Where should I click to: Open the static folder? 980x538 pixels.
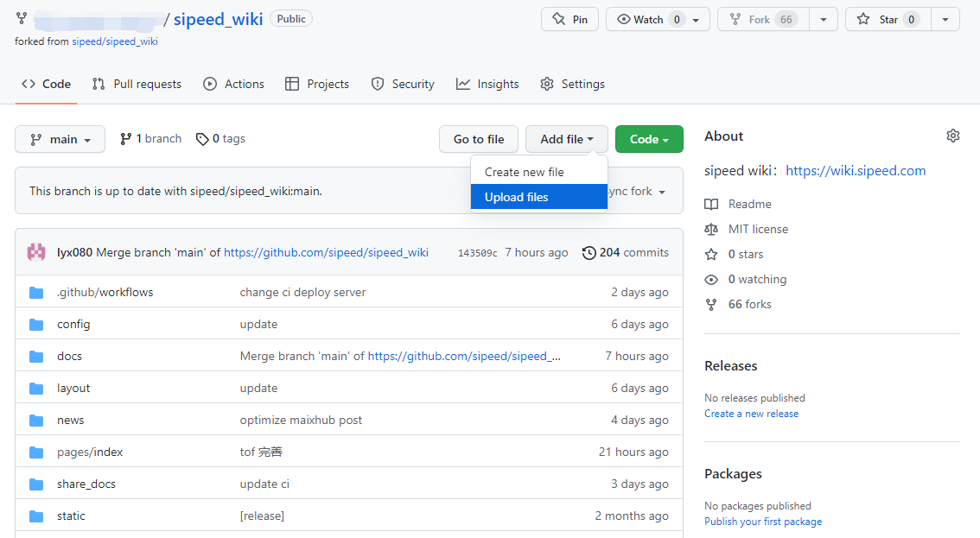[x=71, y=516]
